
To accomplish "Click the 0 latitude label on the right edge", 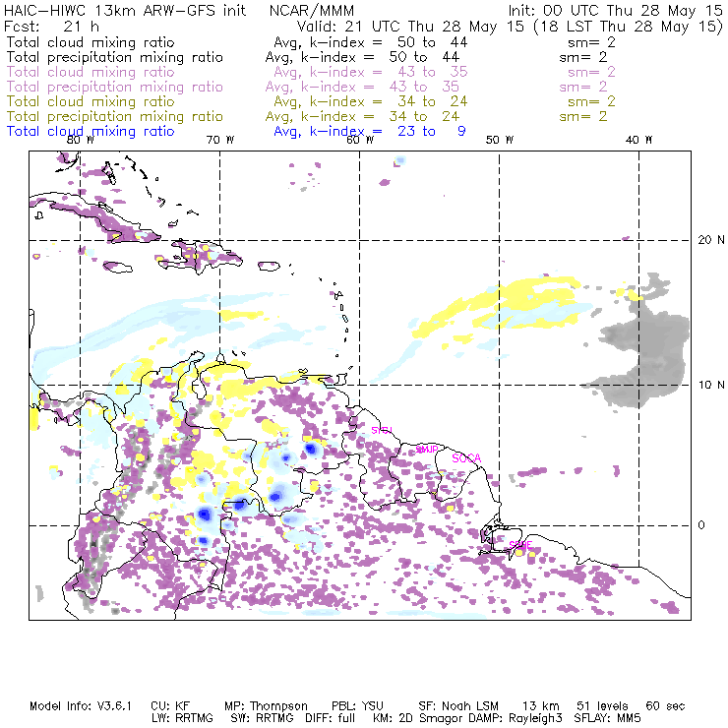I will [x=701, y=525].
